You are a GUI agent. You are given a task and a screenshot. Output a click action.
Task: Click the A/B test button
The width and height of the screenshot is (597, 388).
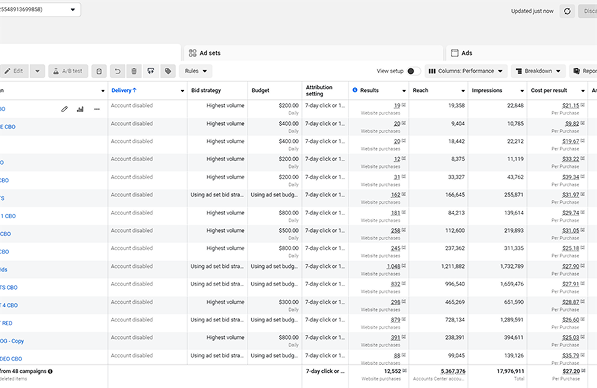pyautogui.click(x=68, y=71)
